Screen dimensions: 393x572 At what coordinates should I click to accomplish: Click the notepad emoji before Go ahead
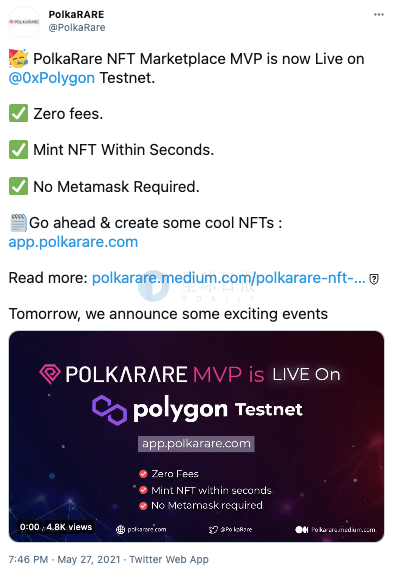click(18, 223)
